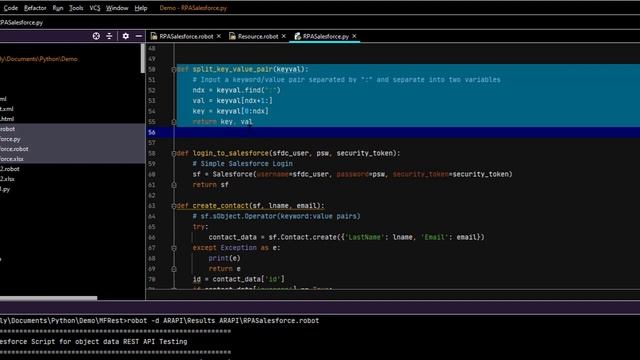The width and height of the screenshot is (640, 360).
Task: Select the file ending in '2.robot'
Action: 10,169
